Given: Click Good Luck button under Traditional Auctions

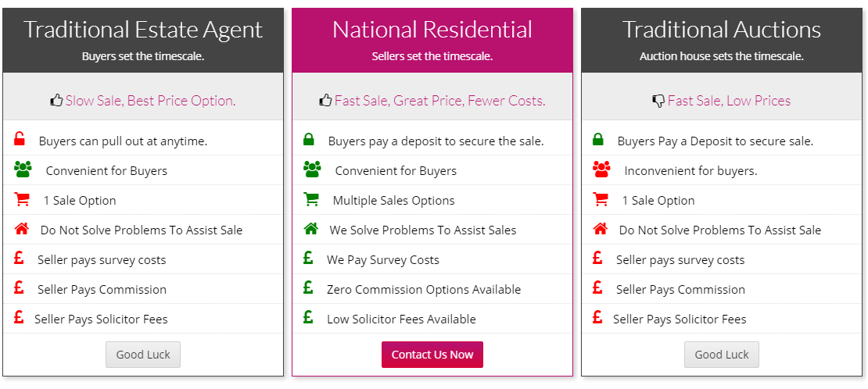Looking at the screenshot, I should coord(721,355).
